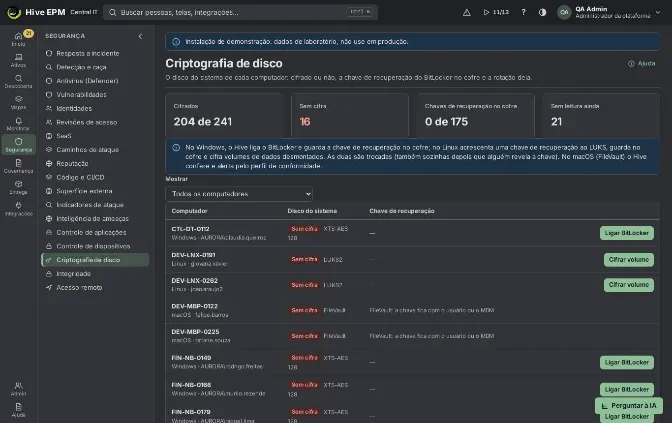Select computer name DEV-MBP-0122
The height and width of the screenshot is (423, 672).
click(x=195, y=306)
